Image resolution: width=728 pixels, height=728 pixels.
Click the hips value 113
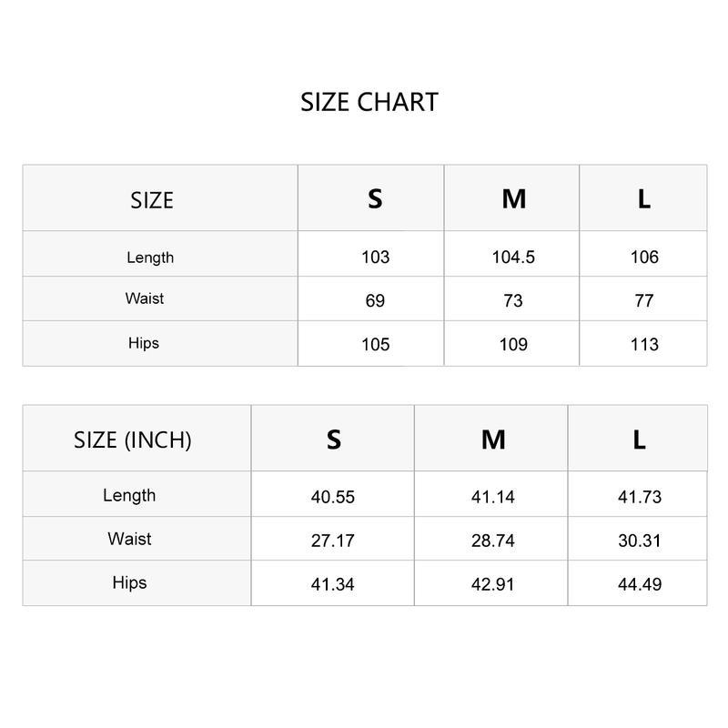(644, 344)
